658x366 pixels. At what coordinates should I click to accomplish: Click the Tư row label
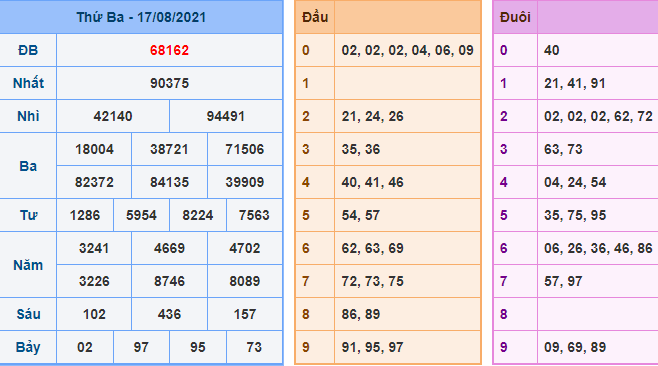(x=28, y=215)
